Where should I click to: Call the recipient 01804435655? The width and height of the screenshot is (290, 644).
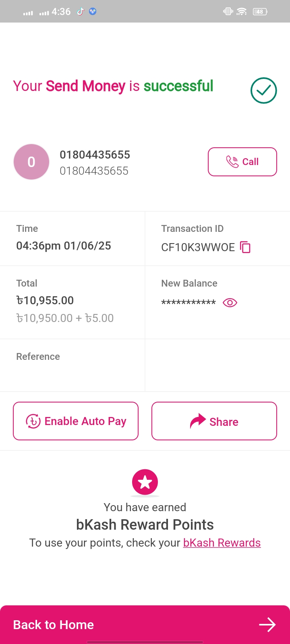pos(242,162)
